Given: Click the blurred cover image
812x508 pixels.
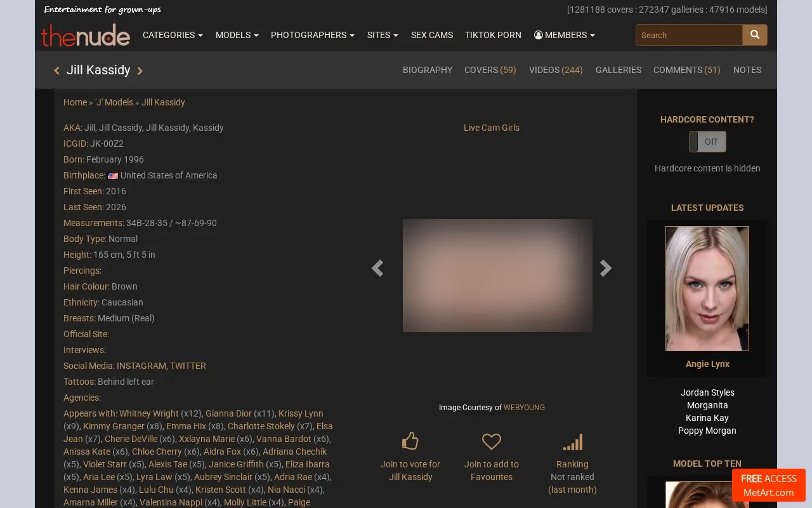Looking at the screenshot, I should [497, 276].
